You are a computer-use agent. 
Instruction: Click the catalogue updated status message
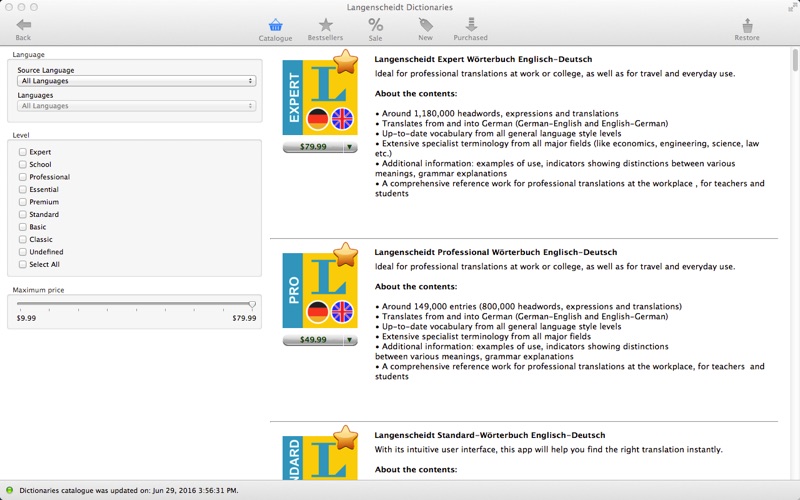(129, 490)
